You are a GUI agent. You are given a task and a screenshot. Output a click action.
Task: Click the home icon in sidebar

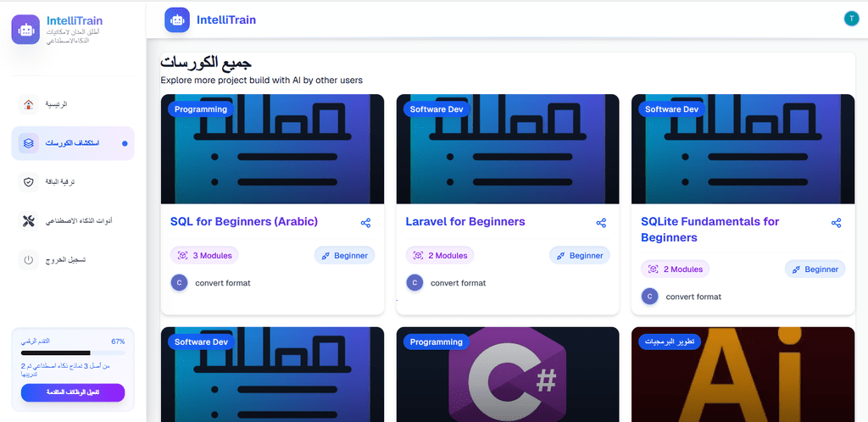(29, 104)
